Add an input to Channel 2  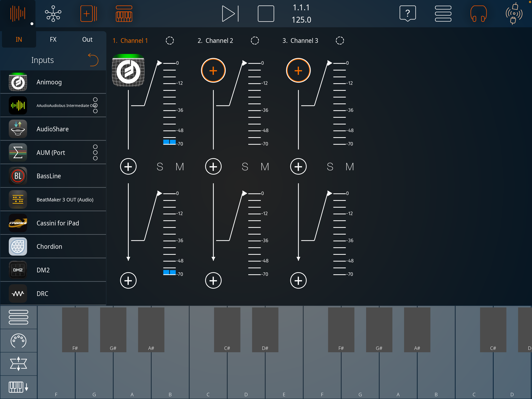[x=213, y=71]
